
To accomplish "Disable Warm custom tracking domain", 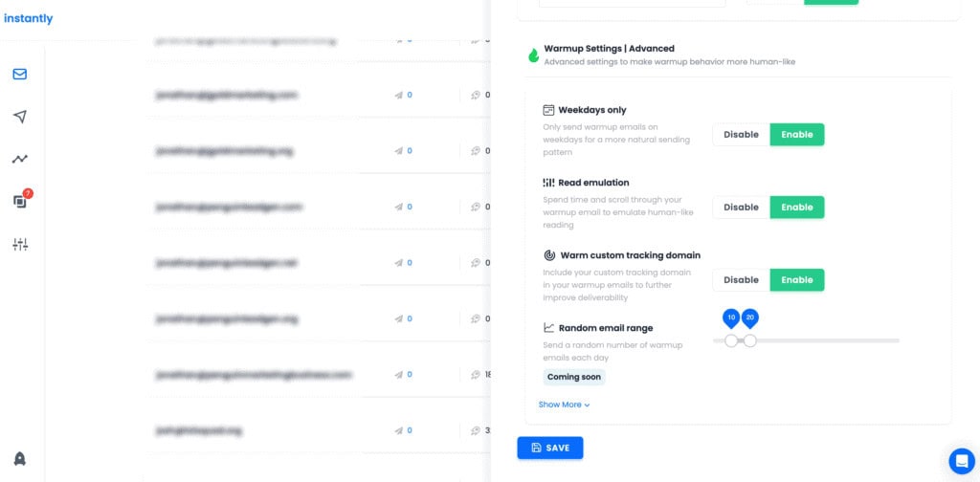I will pos(741,280).
